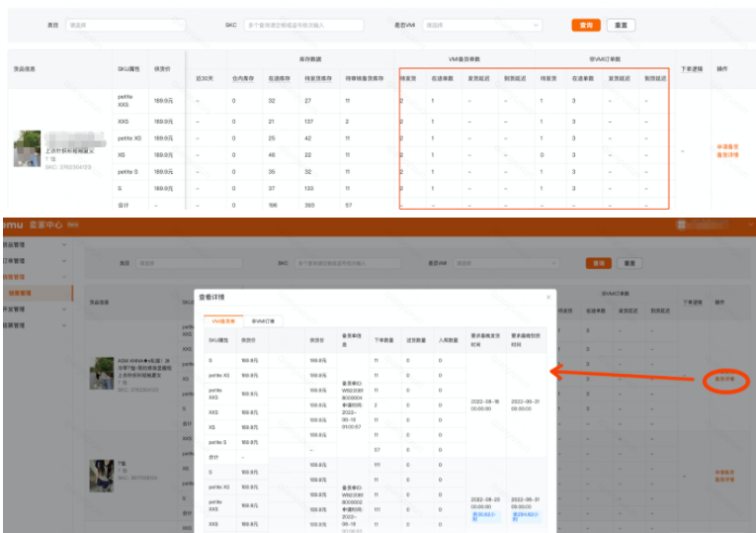Image resolution: width=756 pixels, height=533 pixels.
Task: Click 备货详情 link in top table
Action: pyautogui.click(x=727, y=155)
